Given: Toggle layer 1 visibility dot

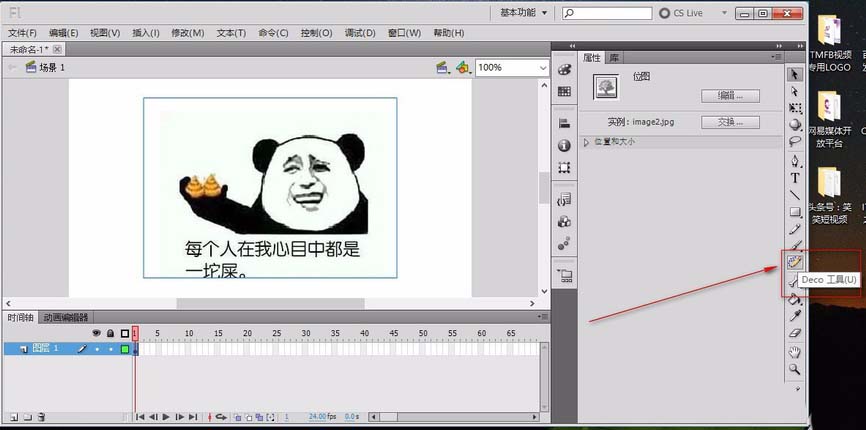Looking at the screenshot, I should coord(97,349).
